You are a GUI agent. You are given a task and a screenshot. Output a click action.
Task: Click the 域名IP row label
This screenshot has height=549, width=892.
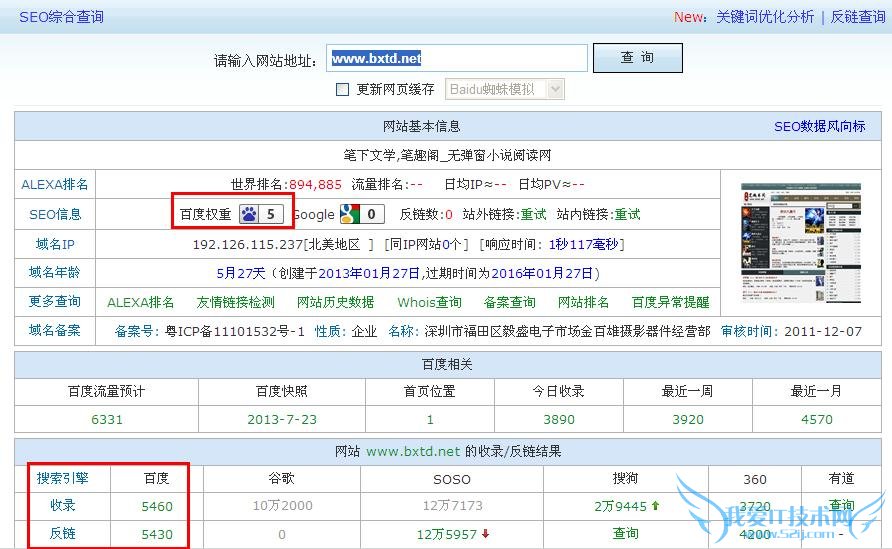pyautogui.click(x=55, y=244)
